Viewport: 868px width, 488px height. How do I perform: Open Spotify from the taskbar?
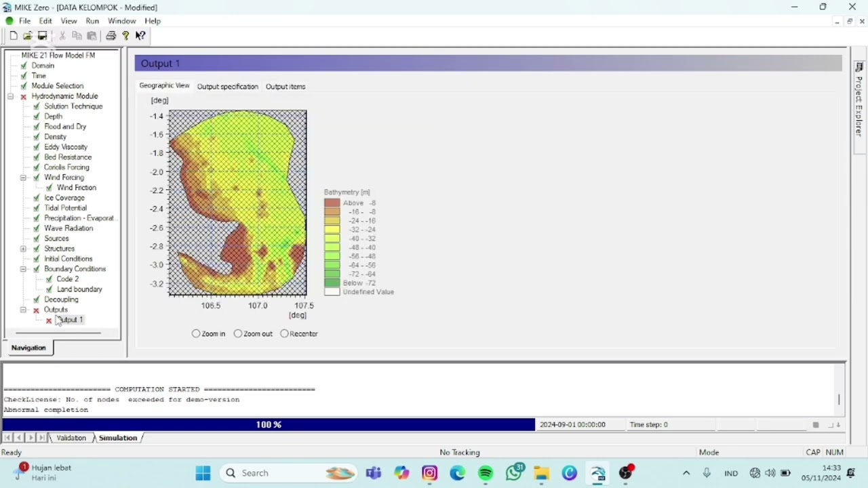tap(486, 473)
